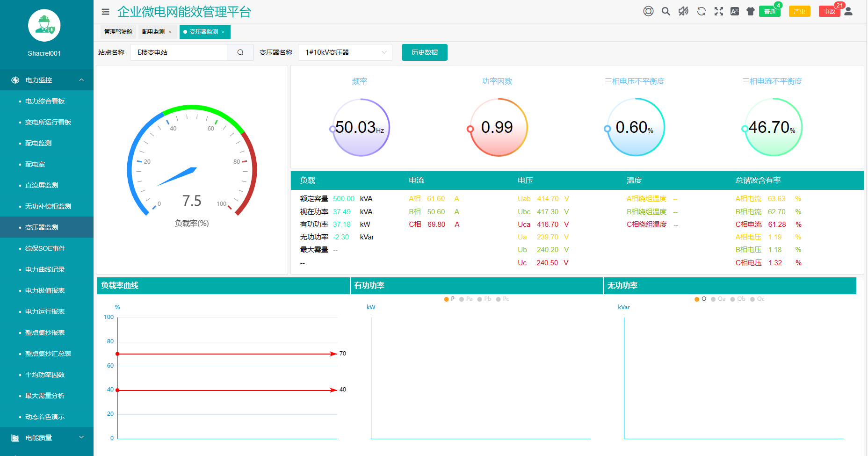868x456 pixels.
Task: Click the muted alarm sound icon
Action: click(683, 11)
